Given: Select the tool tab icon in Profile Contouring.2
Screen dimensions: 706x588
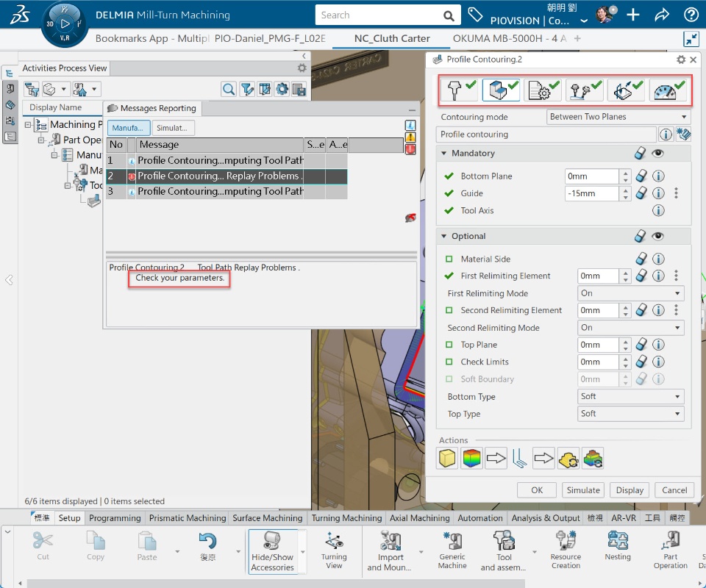Looking at the screenshot, I should [459, 90].
